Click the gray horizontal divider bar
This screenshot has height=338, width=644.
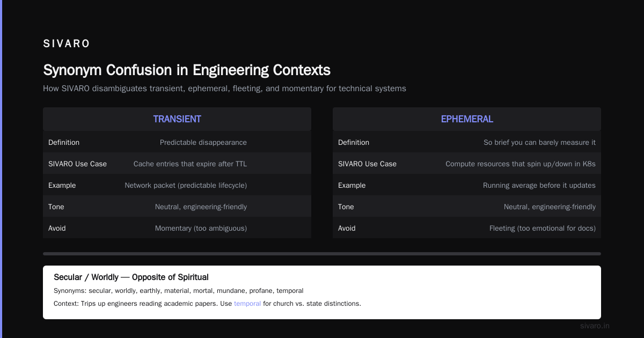tap(322, 254)
